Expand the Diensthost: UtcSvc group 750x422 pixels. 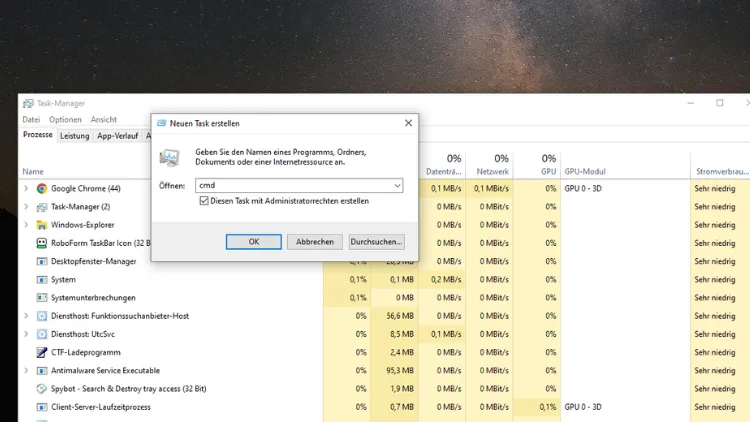(x=26, y=334)
